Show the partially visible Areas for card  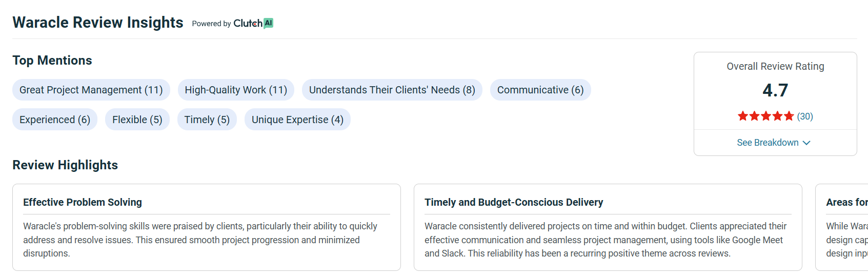(x=842, y=227)
